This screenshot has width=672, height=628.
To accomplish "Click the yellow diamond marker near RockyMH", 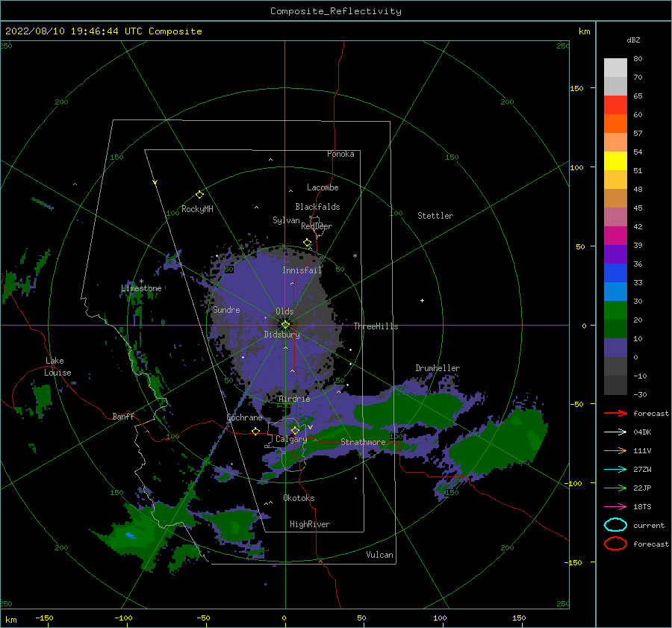I will (199, 195).
